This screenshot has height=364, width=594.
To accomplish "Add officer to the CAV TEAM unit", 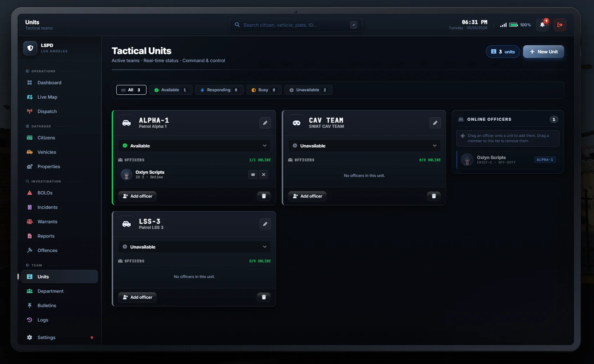I will (x=307, y=196).
